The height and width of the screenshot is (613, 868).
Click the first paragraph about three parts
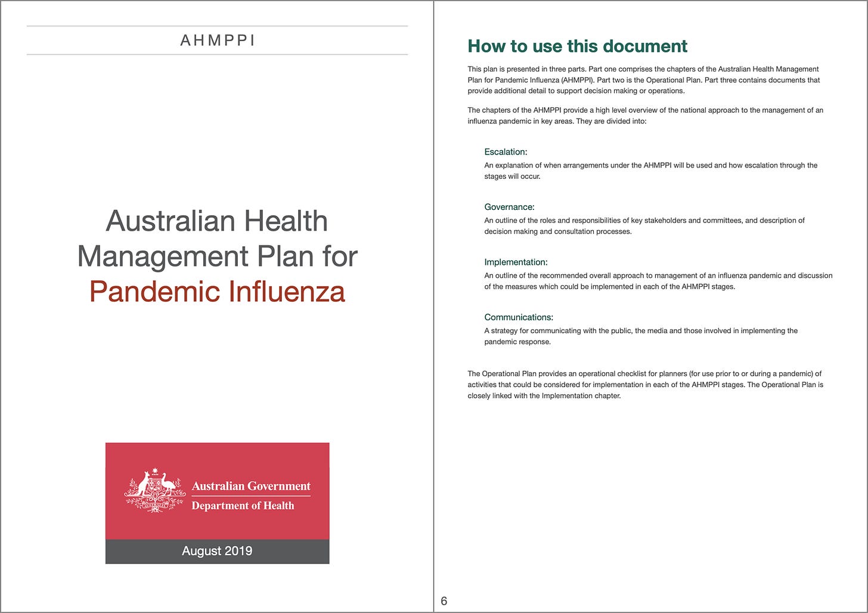point(644,79)
